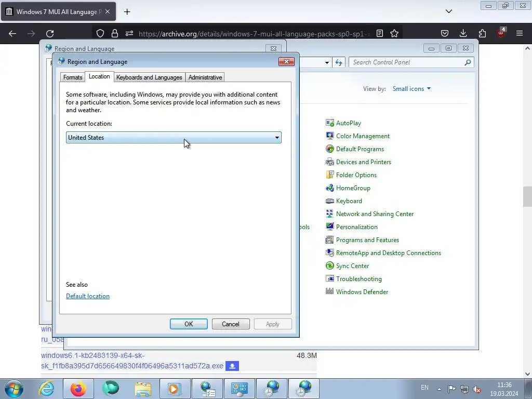Click the muted volume tray icon
Image resolution: width=532 pixels, height=399 pixels.
click(477, 389)
